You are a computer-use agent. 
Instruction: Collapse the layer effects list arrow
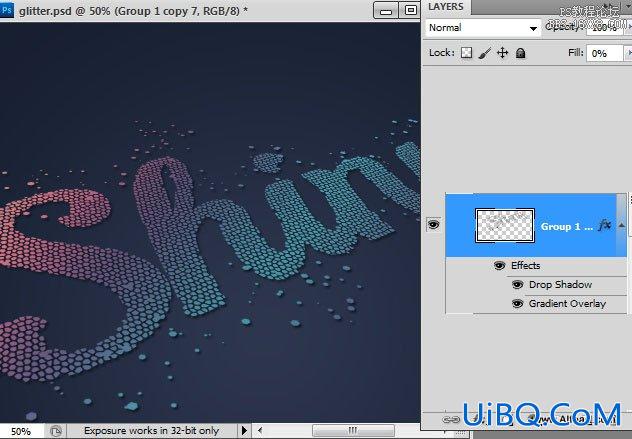coord(621,225)
